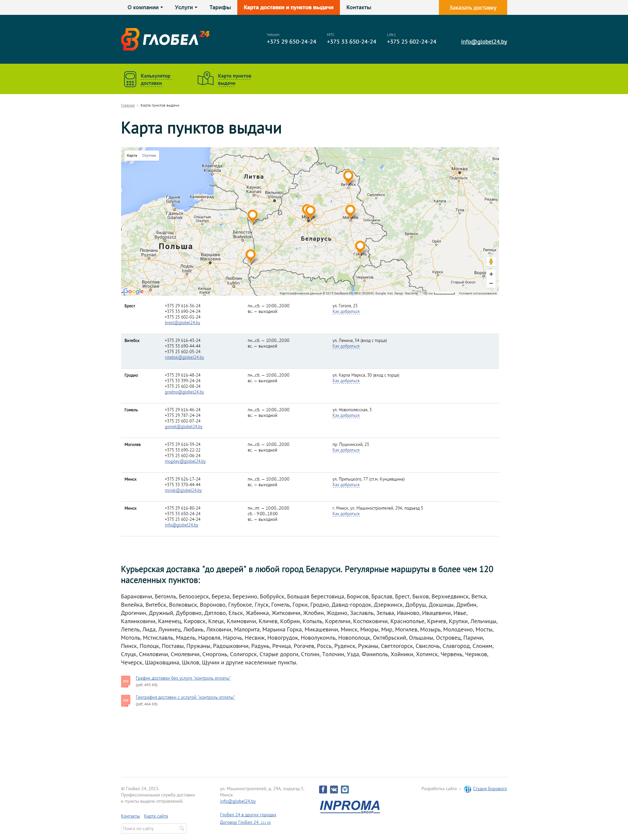Click Как добраться for Витебск
The height and width of the screenshot is (840, 628).
(x=346, y=346)
